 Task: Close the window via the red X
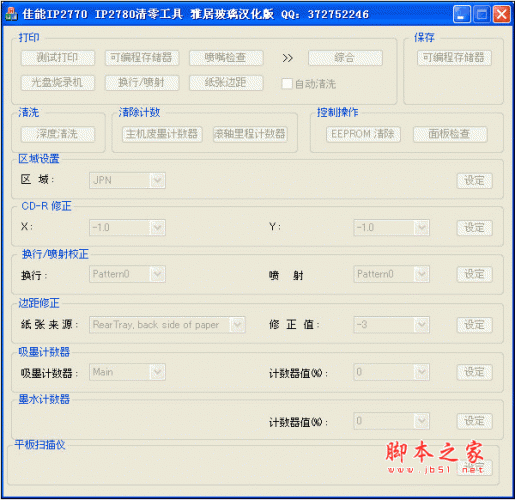click(x=502, y=14)
